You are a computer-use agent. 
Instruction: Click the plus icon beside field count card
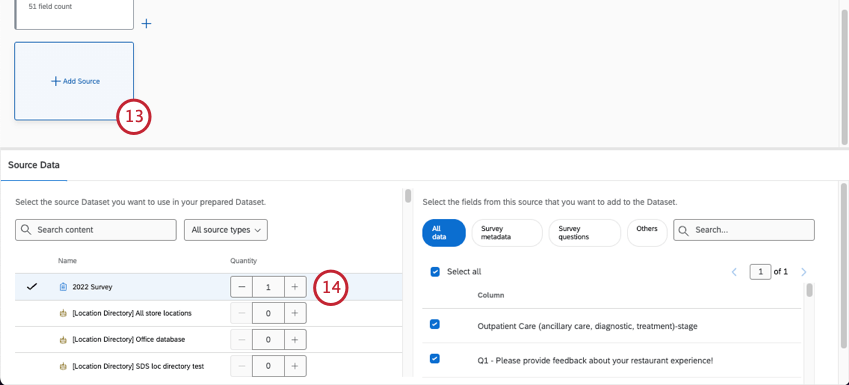(146, 24)
